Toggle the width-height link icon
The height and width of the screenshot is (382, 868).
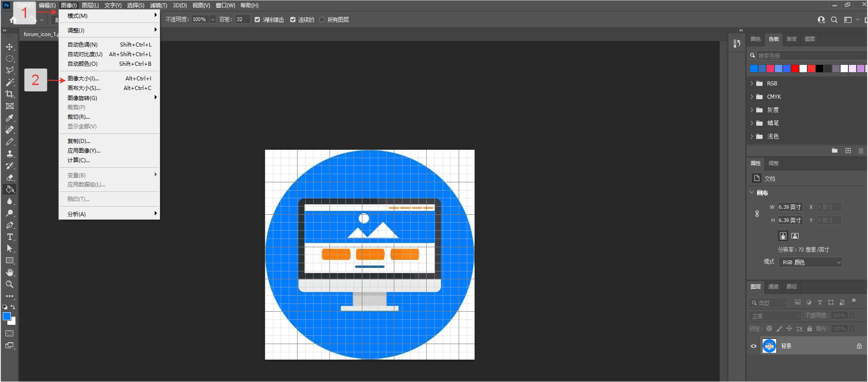(x=757, y=213)
